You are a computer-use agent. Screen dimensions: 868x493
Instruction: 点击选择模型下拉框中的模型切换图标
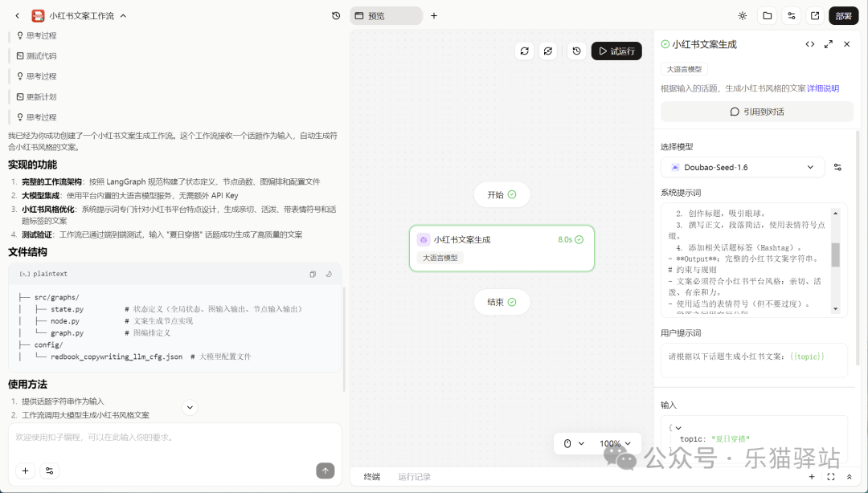point(837,167)
